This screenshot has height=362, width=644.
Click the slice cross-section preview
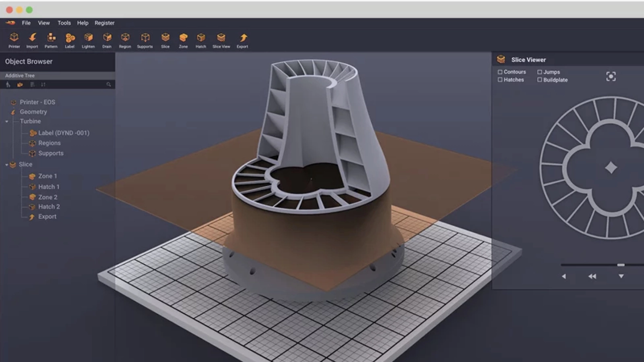(x=592, y=168)
